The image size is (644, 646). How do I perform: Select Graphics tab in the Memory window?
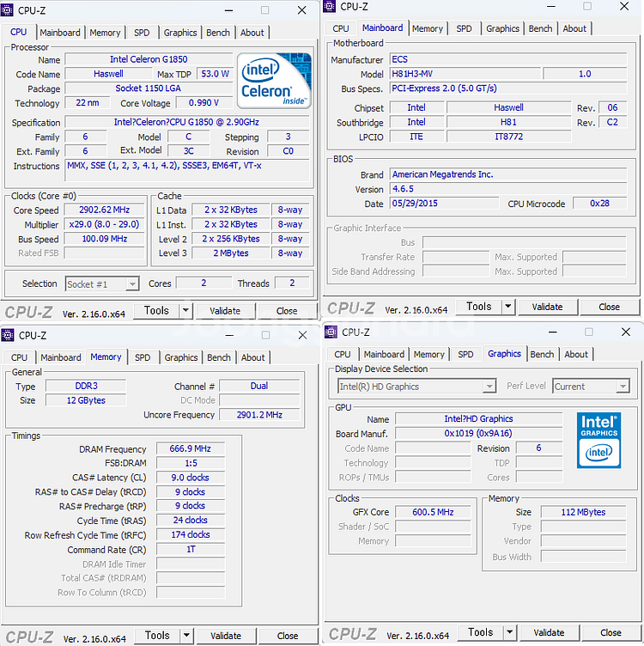181,357
